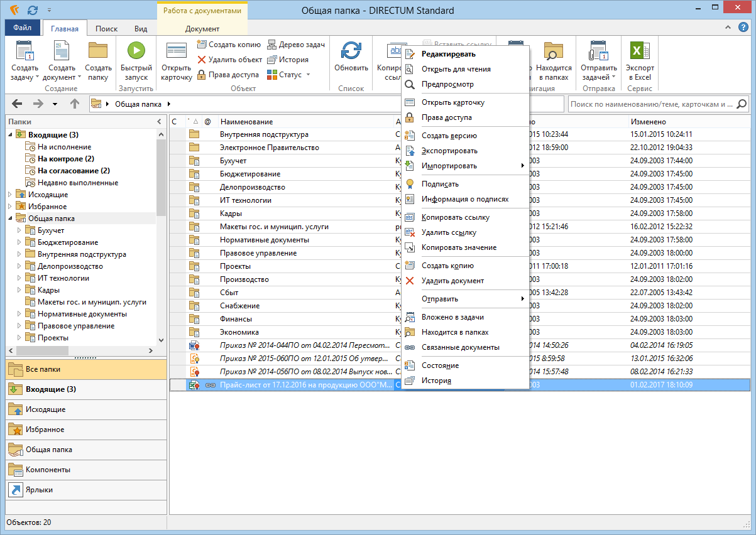Click История in the ribbon
Viewport: 756px width, 535px height.
(288, 60)
